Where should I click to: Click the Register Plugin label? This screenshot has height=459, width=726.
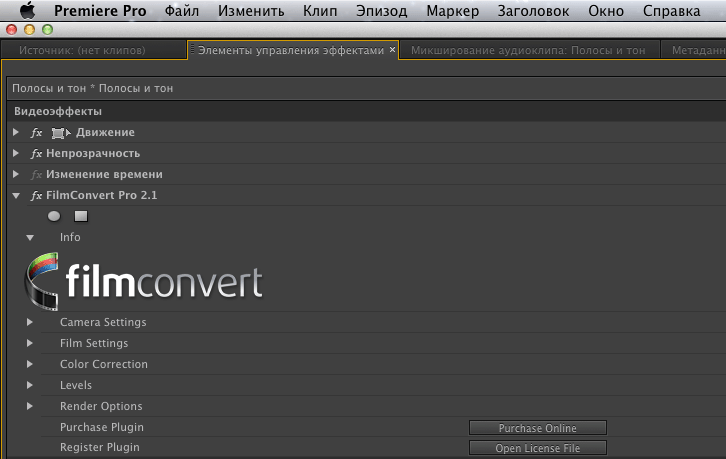pyautogui.click(x=100, y=447)
